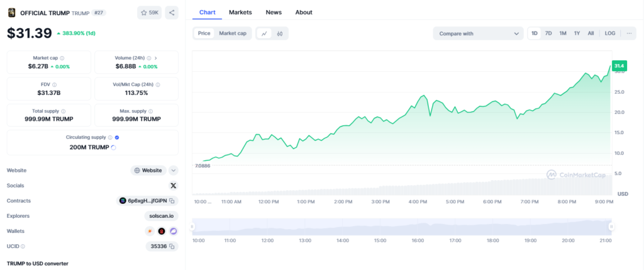Click the star watchlist button showing 59K
This screenshot has width=644, height=270.
click(x=150, y=13)
